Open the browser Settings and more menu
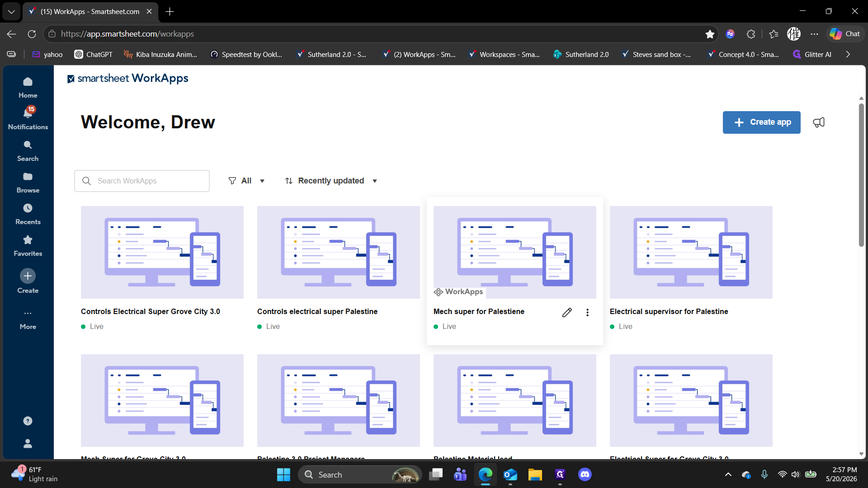The height and width of the screenshot is (488, 868). (x=814, y=34)
